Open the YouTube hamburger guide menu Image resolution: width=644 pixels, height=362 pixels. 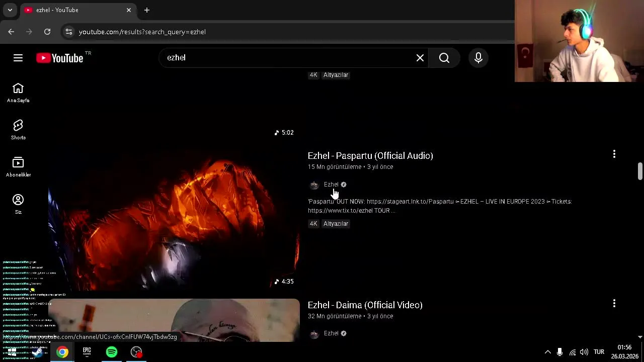[x=18, y=58]
